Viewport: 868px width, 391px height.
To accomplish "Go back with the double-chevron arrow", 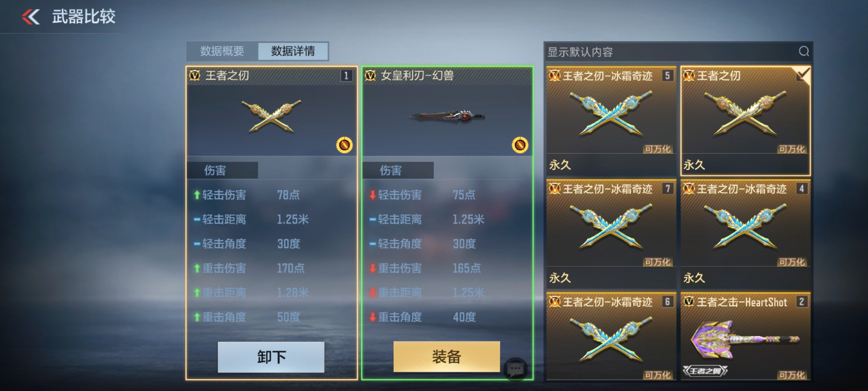I will tap(30, 17).
